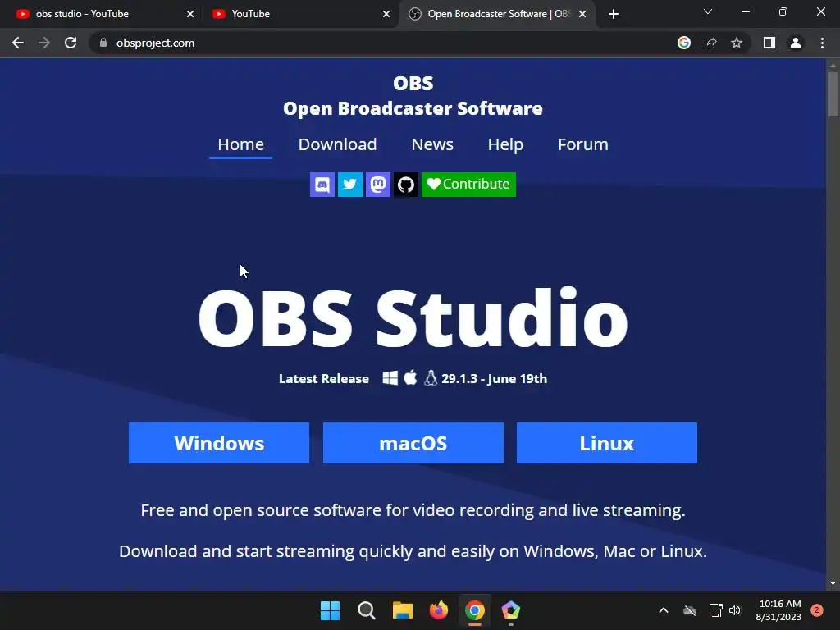Open the OBS Mastodon icon link
The image size is (840, 630).
pos(377,185)
